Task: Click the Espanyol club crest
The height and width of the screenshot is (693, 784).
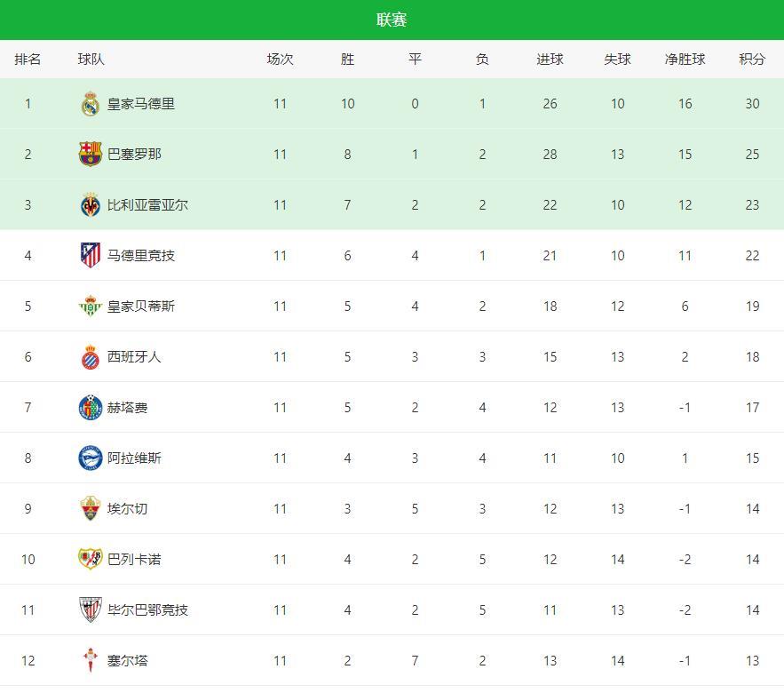Action: pos(91,357)
